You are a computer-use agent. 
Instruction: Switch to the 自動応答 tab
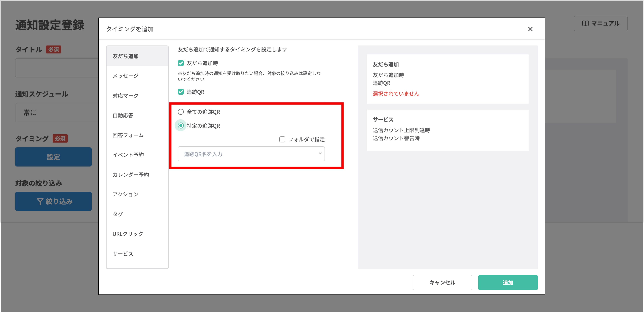point(137,115)
